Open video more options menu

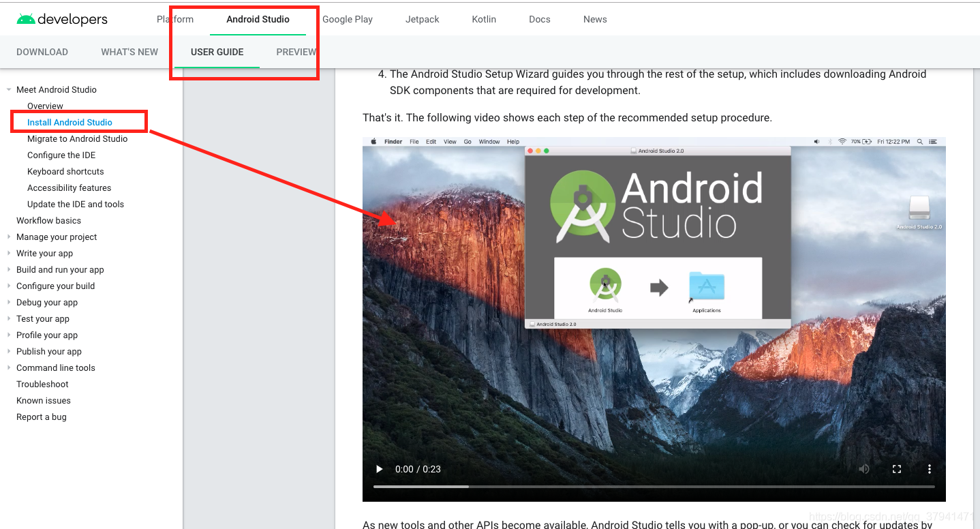929,469
